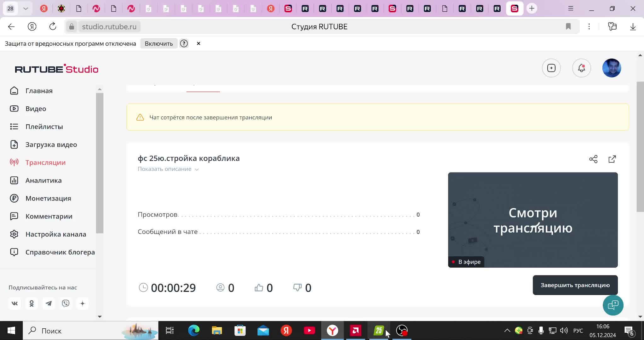Open protection help question mark

(184, 43)
